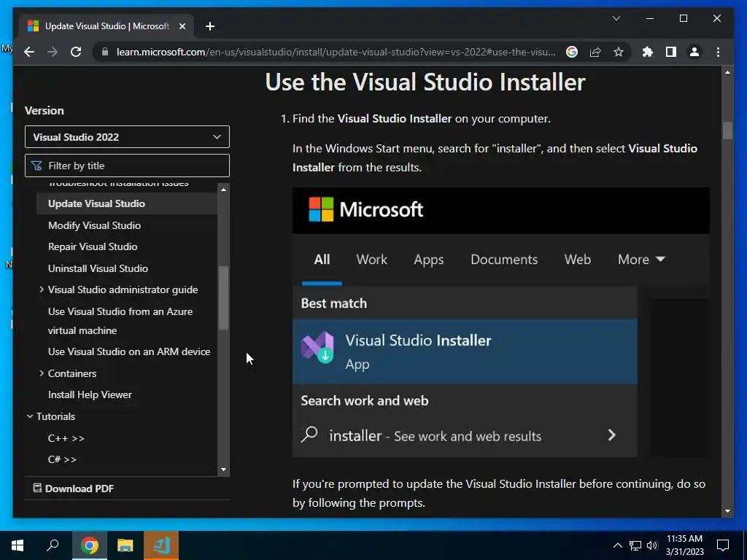Click Work tab in search screenshot
The image size is (747, 560).
tap(371, 260)
